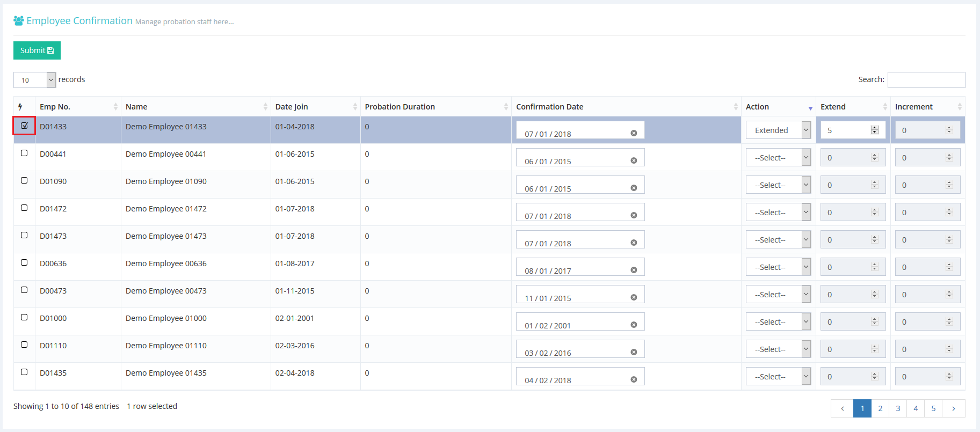Clear the confirmation date for employee D01433
Image resolution: width=980 pixels, height=432 pixels.
[x=634, y=133]
